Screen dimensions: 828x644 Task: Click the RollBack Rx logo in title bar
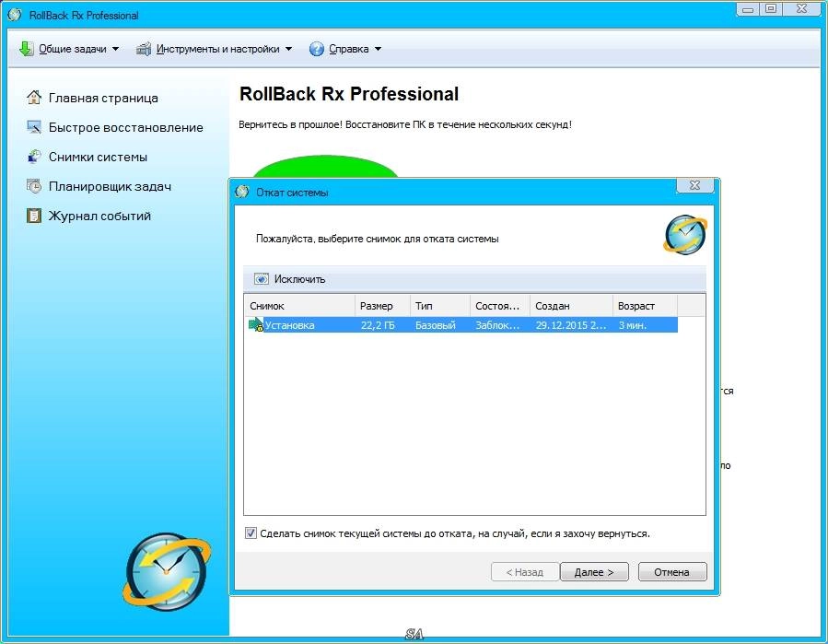(x=15, y=15)
